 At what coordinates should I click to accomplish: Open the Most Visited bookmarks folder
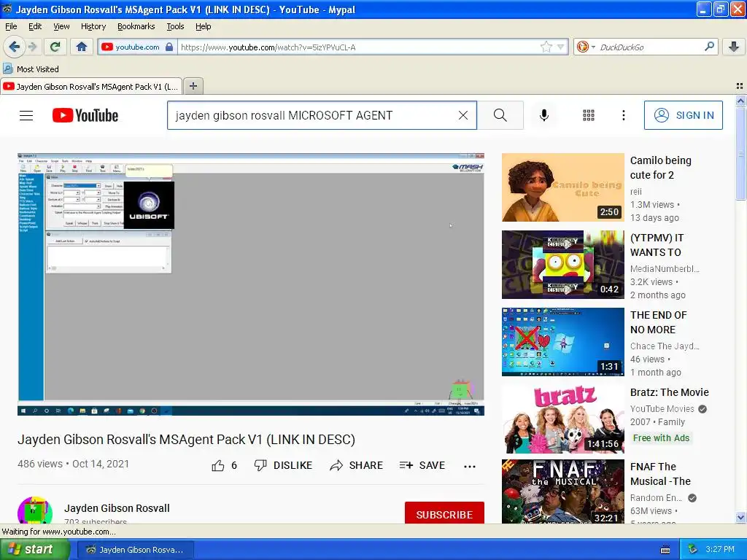tap(31, 69)
